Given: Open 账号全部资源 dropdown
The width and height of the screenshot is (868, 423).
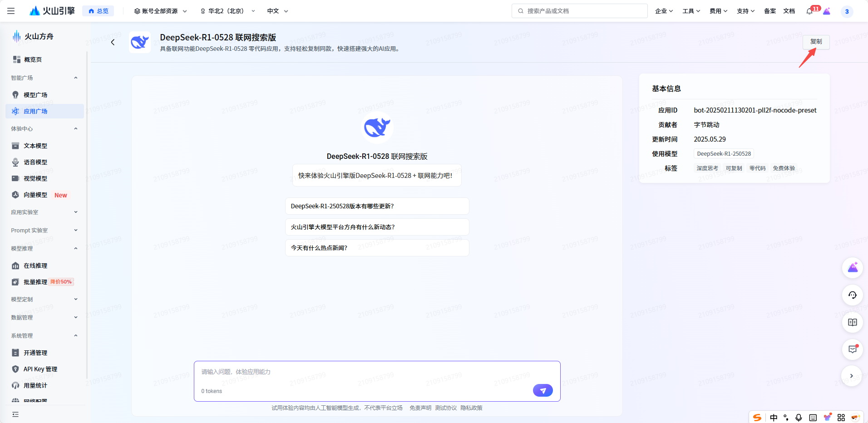Looking at the screenshot, I should 161,11.
